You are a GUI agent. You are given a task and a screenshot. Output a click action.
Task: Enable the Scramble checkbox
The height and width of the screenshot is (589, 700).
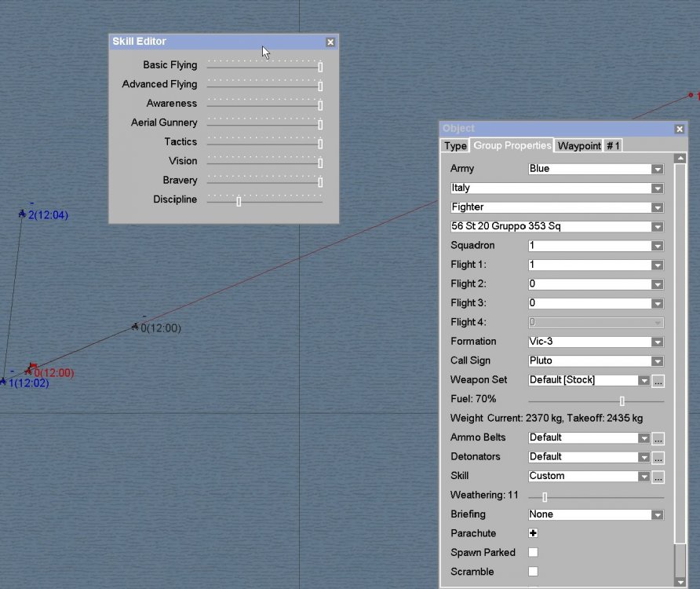pos(534,572)
